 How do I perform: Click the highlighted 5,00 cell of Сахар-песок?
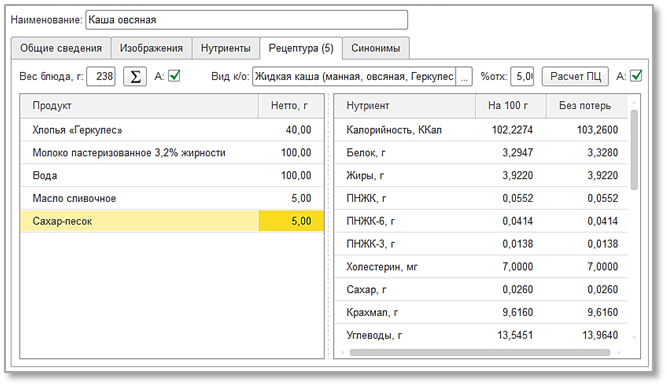tap(291, 221)
